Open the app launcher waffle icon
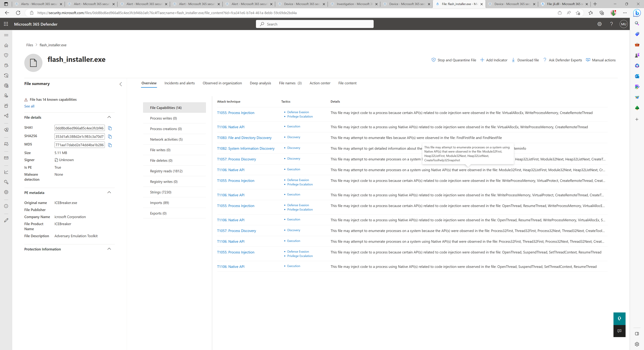Screen dimensions: 644x350 (6, 24)
